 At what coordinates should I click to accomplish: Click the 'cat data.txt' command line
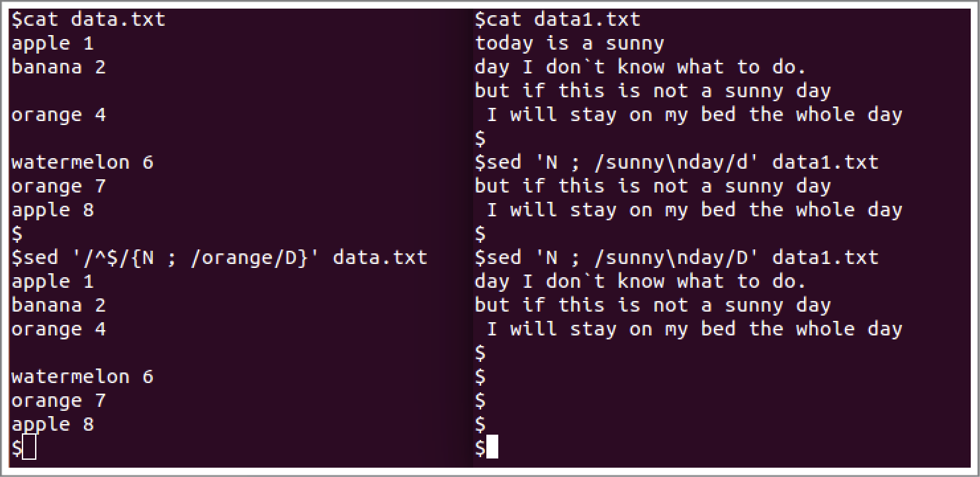pos(89,20)
